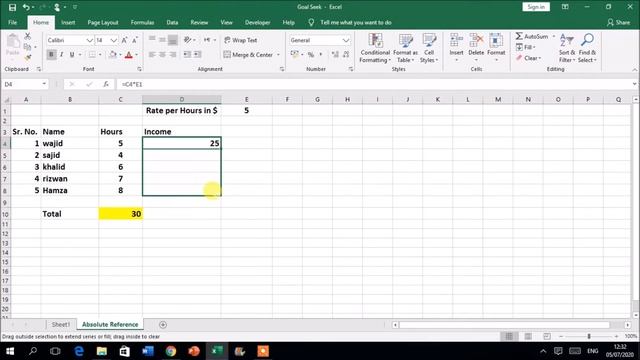Open Find & Select menu
This screenshot has height=360, width=640.
pos(587,48)
